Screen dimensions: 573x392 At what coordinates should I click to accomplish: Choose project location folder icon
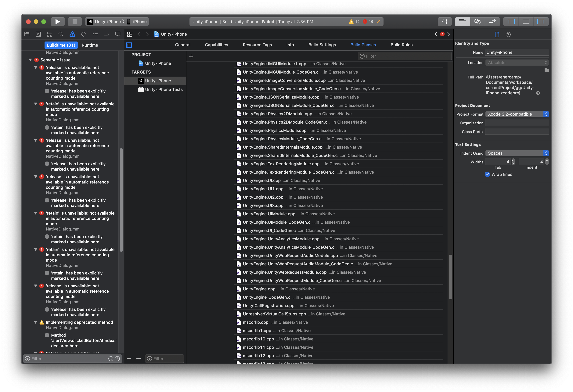546,70
